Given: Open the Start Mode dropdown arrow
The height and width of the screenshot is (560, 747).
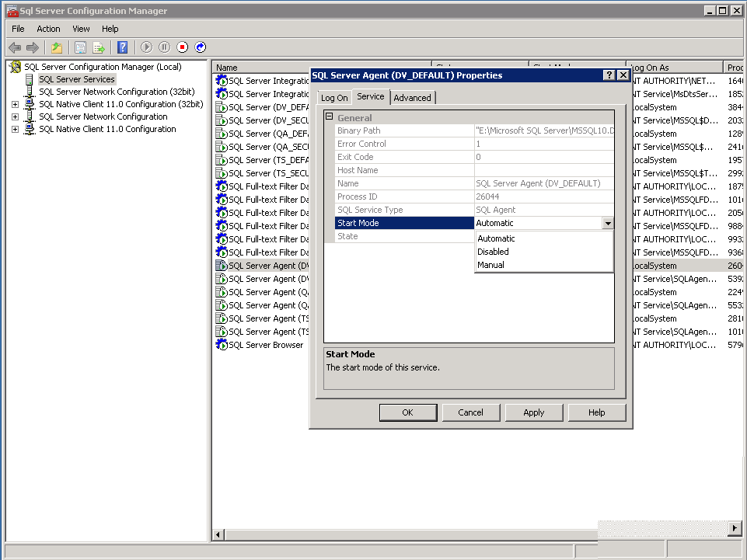Looking at the screenshot, I should [608, 223].
